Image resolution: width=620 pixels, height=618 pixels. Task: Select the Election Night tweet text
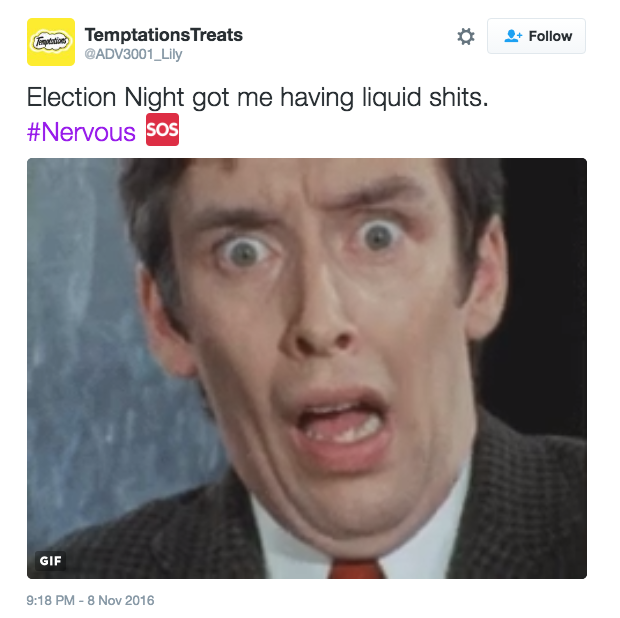coord(257,98)
